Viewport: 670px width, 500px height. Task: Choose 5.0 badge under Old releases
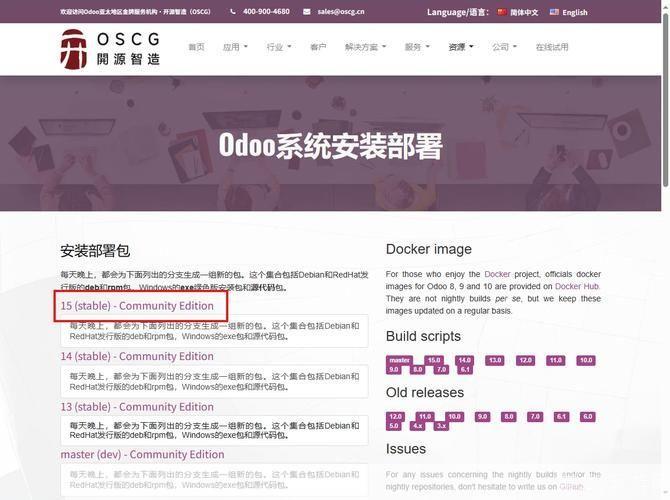pos(394,426)
